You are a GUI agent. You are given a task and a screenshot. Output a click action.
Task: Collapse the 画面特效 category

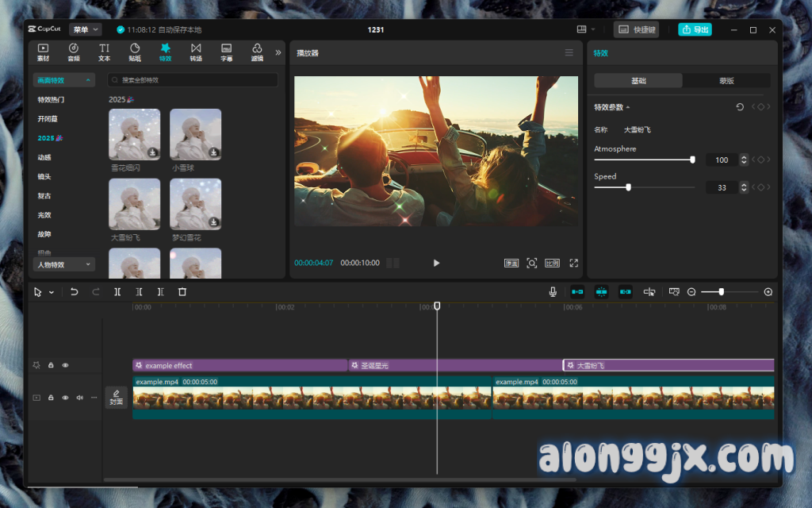click(x=64, y=80)
